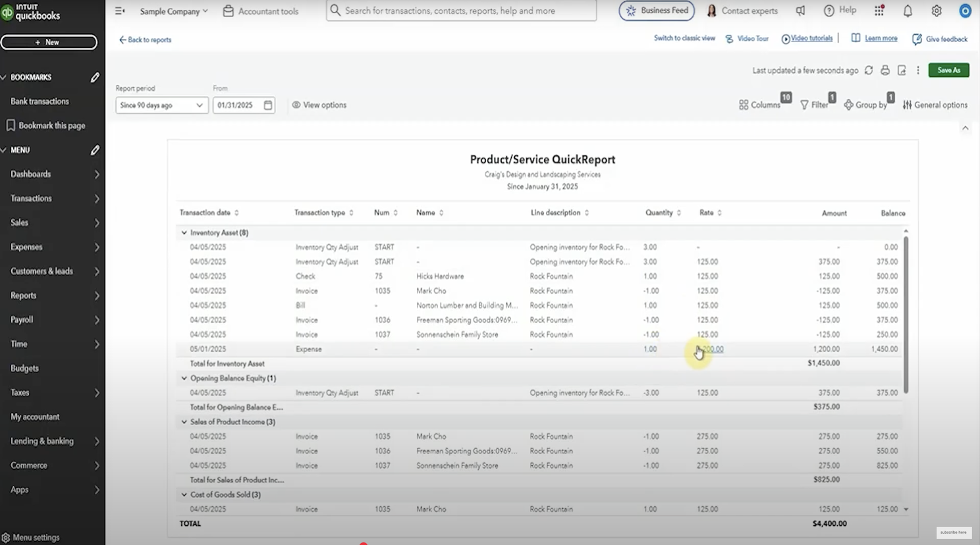Open the settings gear
This screenshot has height=545, width=980.
click(x=937, y=11)
